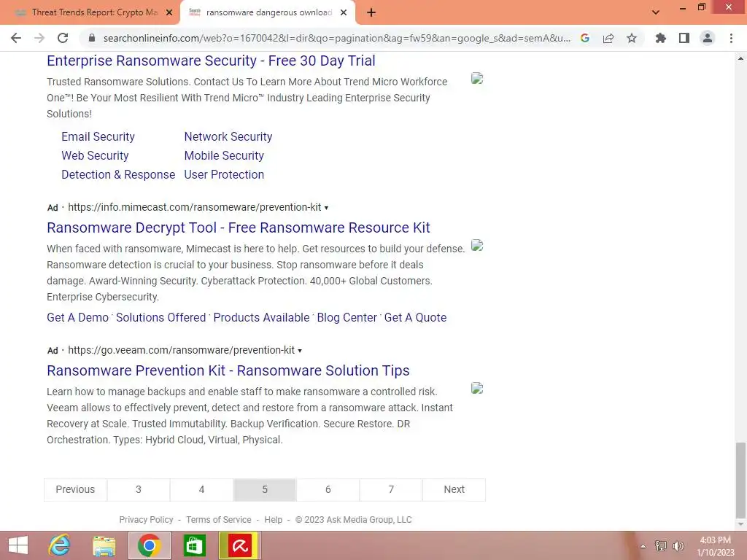Image resolution: width=747 pixels, height=560 pixels.
Task: Open the network tray icon
Action: 661,545
